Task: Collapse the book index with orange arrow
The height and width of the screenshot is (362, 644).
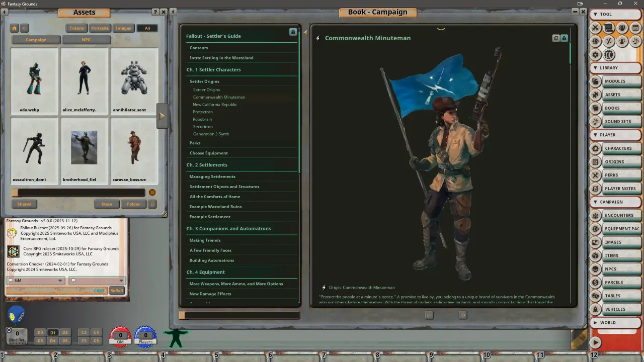Action: [305, 32]
